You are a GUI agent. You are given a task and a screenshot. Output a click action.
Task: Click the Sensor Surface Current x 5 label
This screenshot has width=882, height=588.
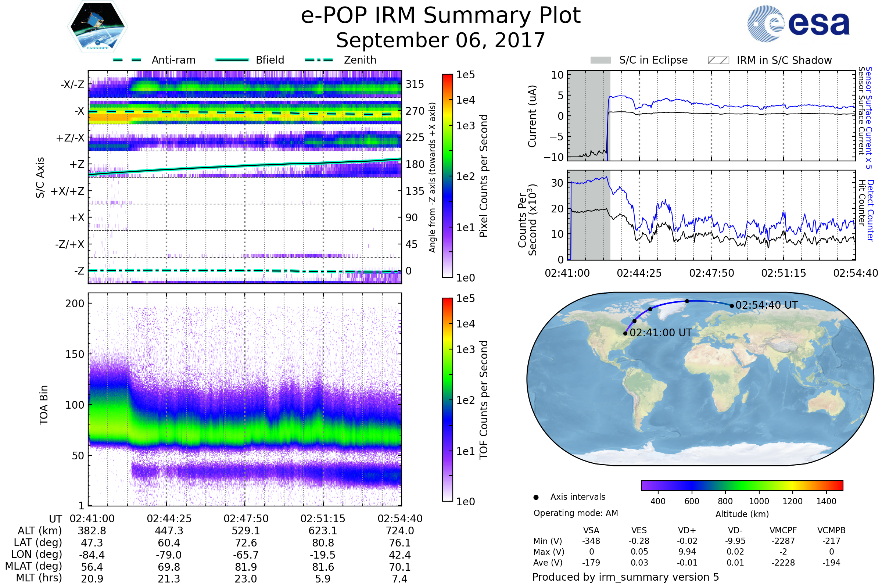869,118
